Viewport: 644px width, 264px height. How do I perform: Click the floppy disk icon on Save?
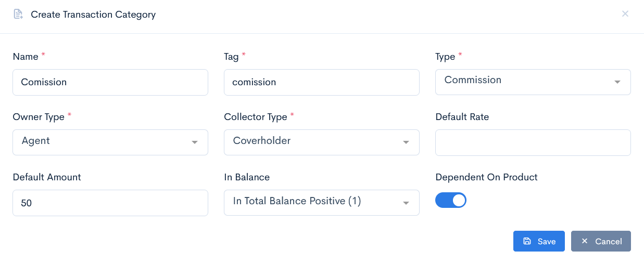[527, 241]
